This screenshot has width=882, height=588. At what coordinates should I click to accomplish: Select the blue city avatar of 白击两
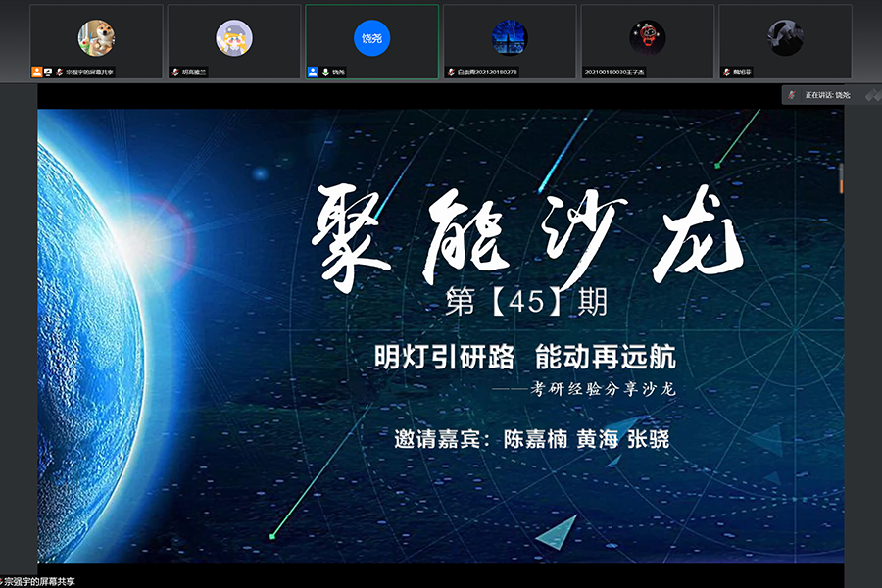510,38
